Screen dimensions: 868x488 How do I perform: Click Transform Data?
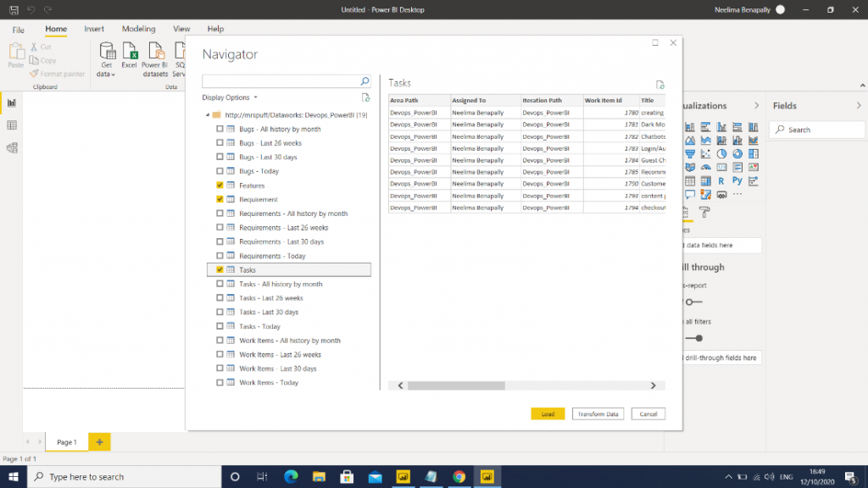coord(598,413)
